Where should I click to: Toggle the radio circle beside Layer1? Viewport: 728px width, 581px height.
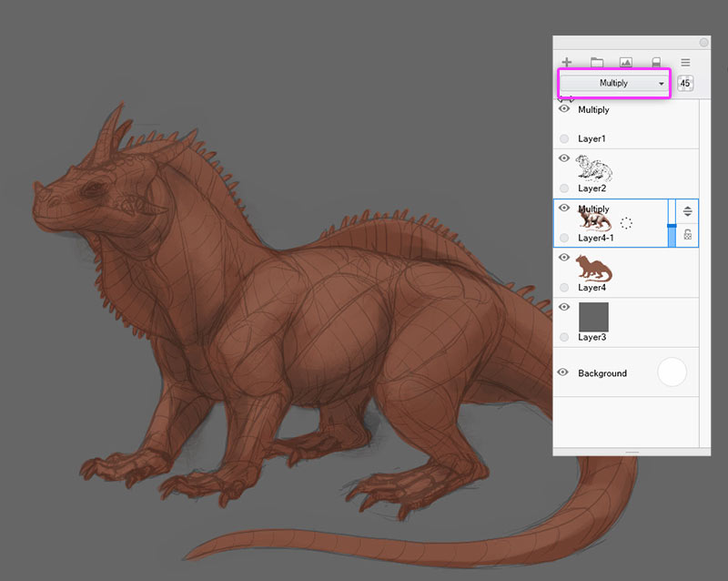coord(564,138)
